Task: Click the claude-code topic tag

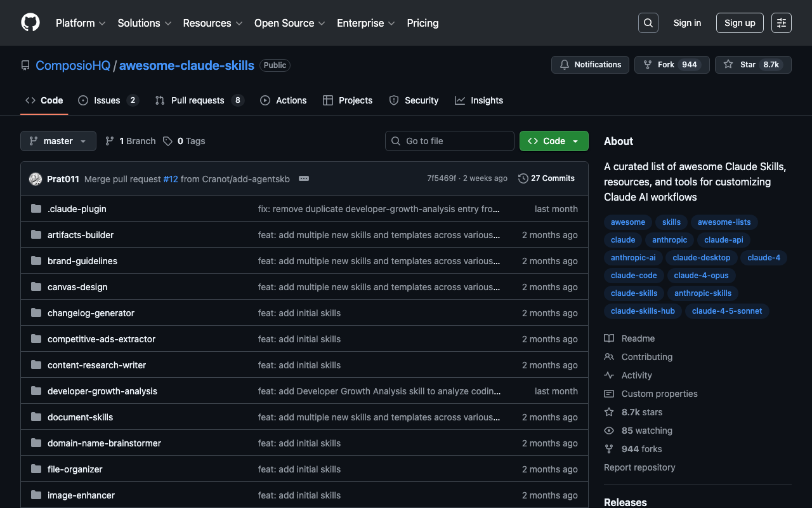Action: tap(634, 275)
